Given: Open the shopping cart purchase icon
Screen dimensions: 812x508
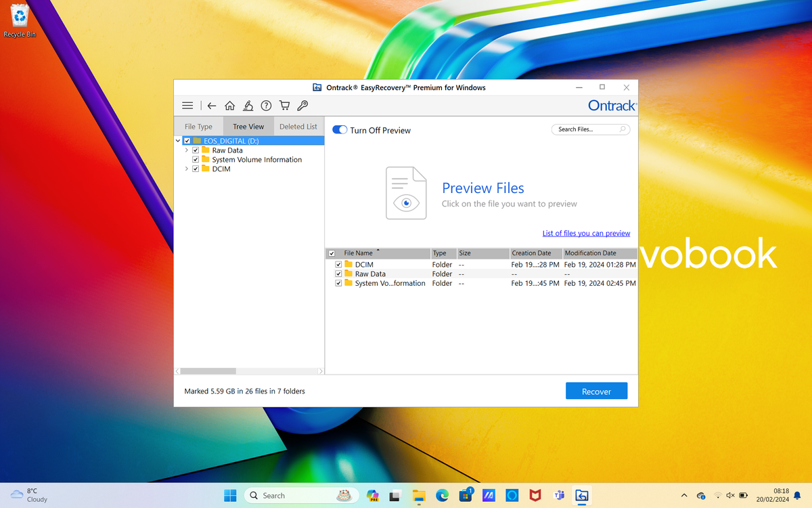Looking at the screenshot, I should [284, 106].
